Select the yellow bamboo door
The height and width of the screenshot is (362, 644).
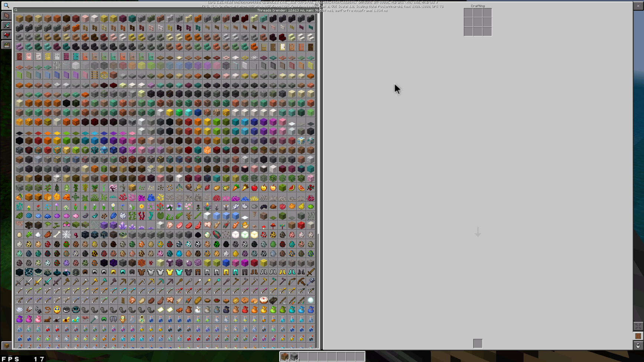48,56
